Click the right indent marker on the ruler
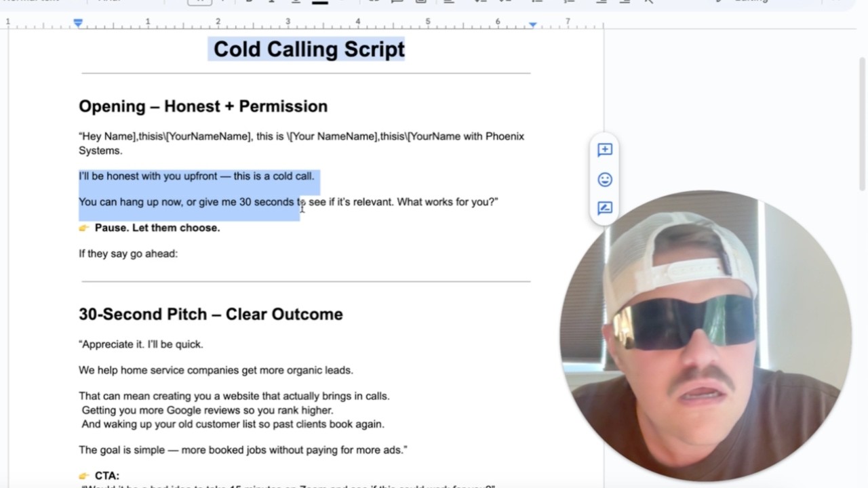Viewport: 868px width, 488px height. 533,25
